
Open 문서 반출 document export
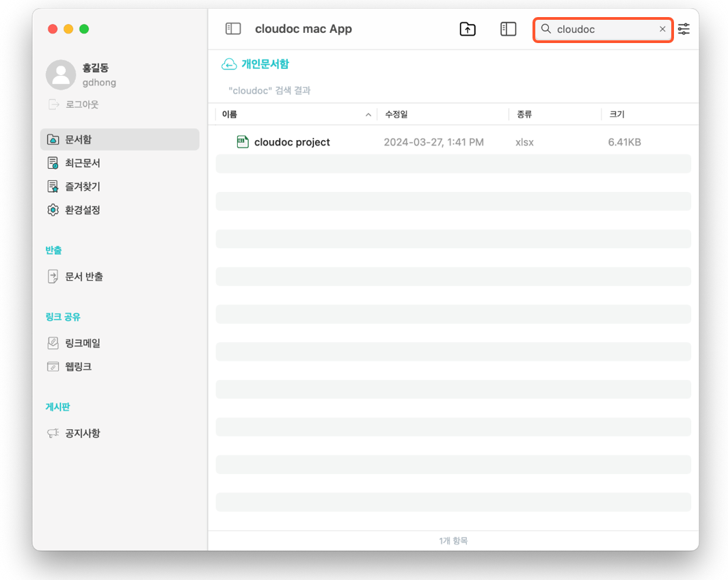coord(120,277)
